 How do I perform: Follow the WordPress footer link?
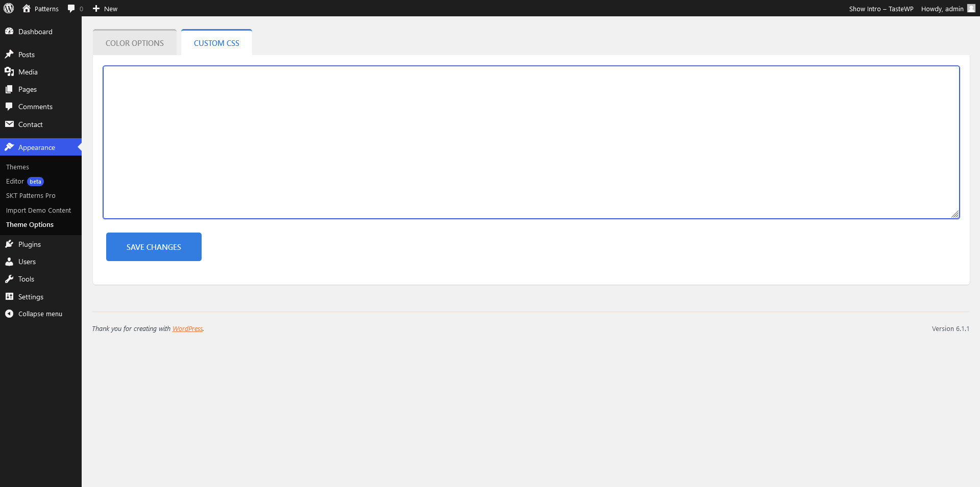point(187,328)
